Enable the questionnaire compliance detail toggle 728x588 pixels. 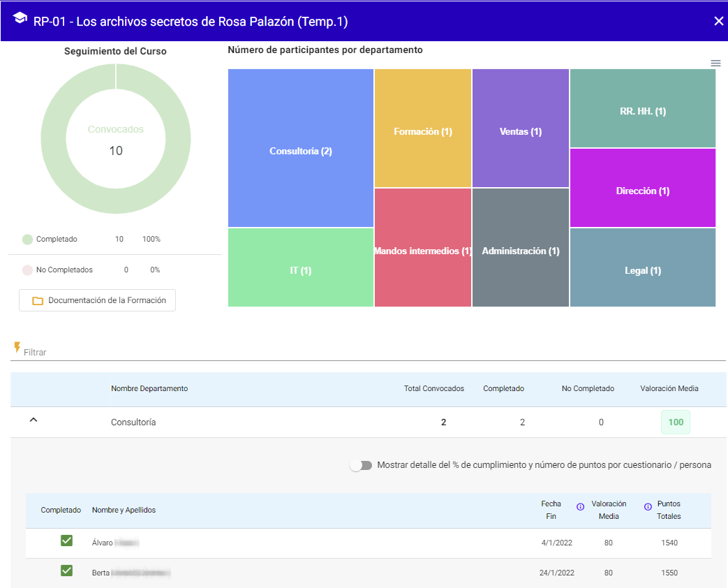coord(360,466)
